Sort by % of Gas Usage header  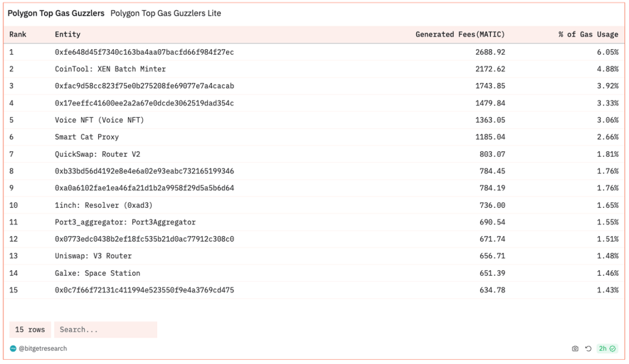tap(588, 34)
